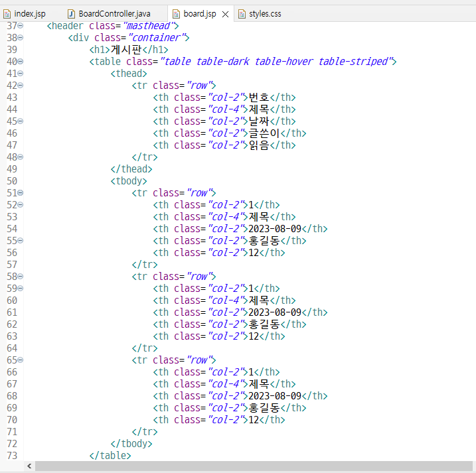This screenshot has width=476, height=473.
Task: Toggle fold marker at line 48
Action: coord(21,157)
